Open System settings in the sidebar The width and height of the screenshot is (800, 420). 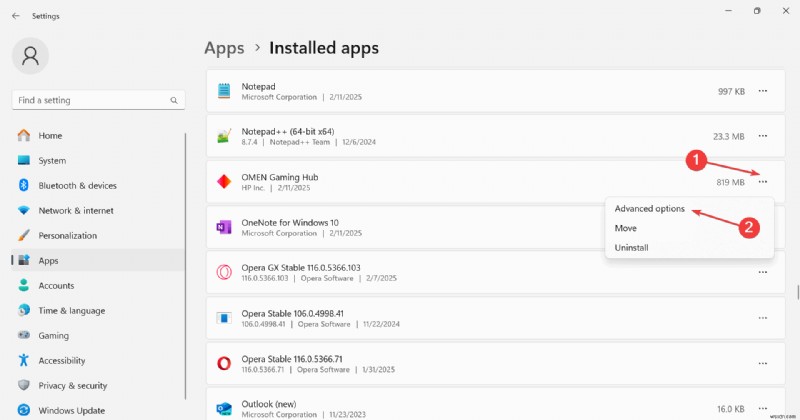98,161
